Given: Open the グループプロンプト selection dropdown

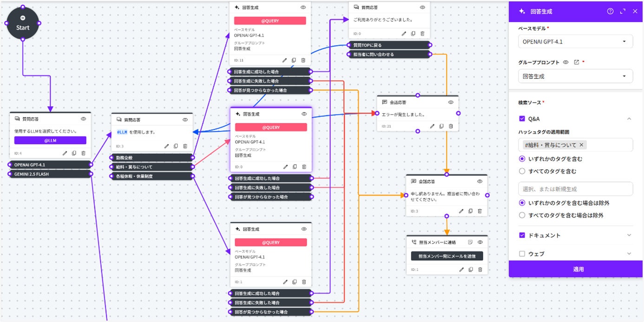Looking at the screenshot, I should 575,76.
